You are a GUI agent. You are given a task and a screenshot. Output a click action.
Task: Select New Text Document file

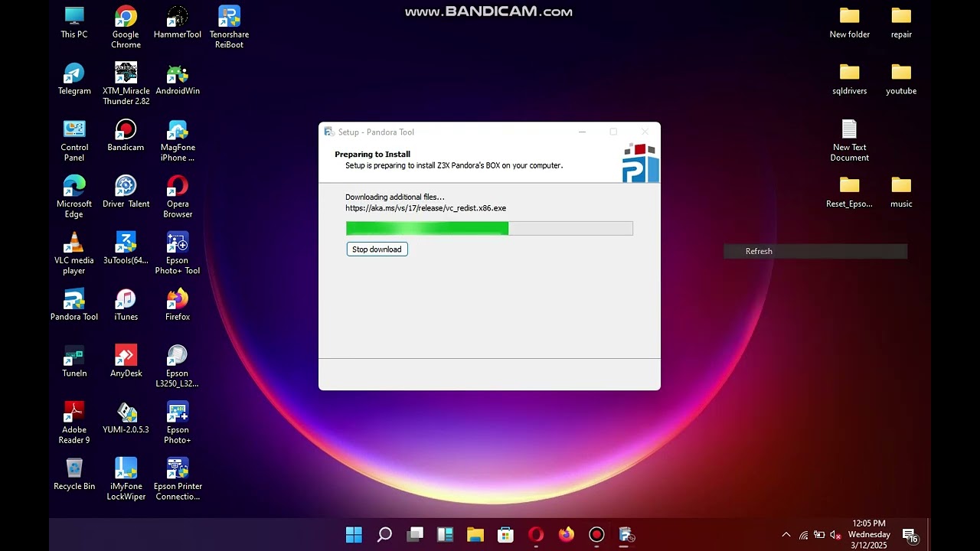coord(850,141)
